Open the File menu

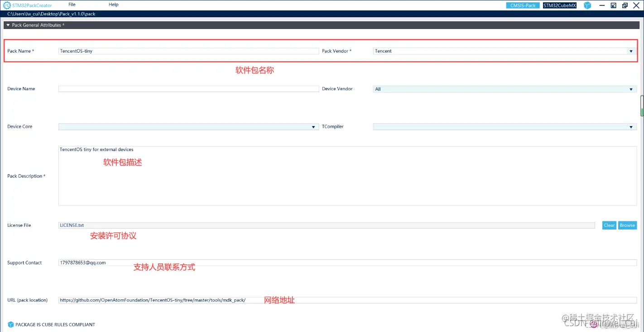tap(72, 5)
